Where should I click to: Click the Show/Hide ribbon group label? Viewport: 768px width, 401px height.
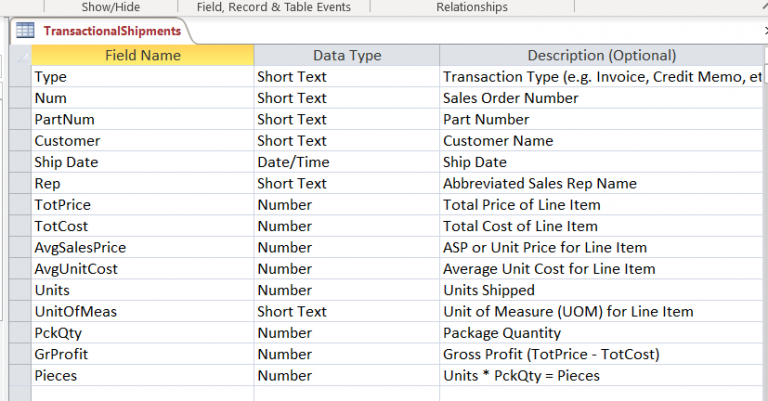tap(110, 7)
